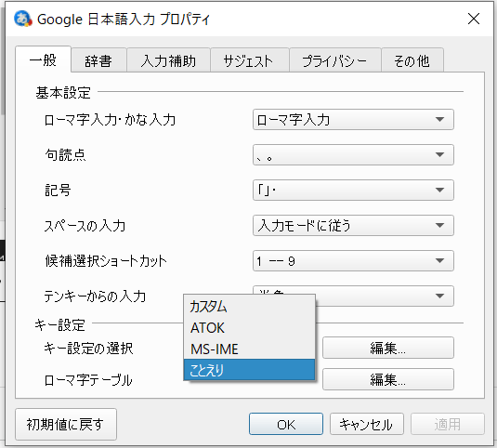497x448 pixels.
Task: Click the キー設定の選択 label
Action: click(x=88, y=349)
